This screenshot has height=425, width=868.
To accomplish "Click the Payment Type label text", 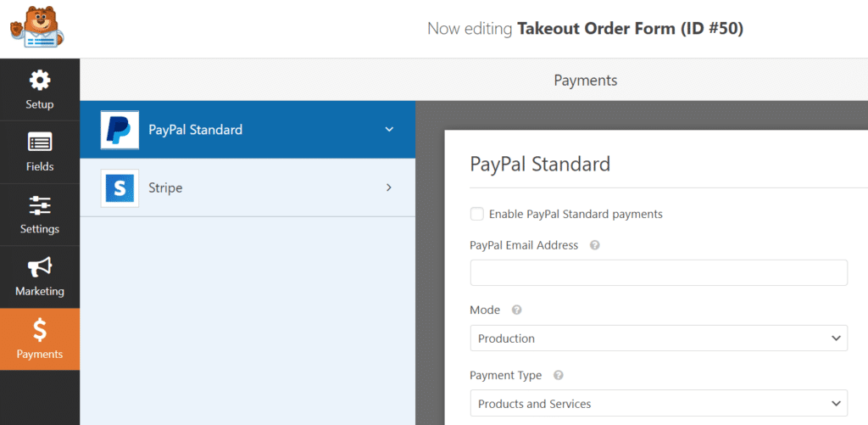I will [505, 375].
